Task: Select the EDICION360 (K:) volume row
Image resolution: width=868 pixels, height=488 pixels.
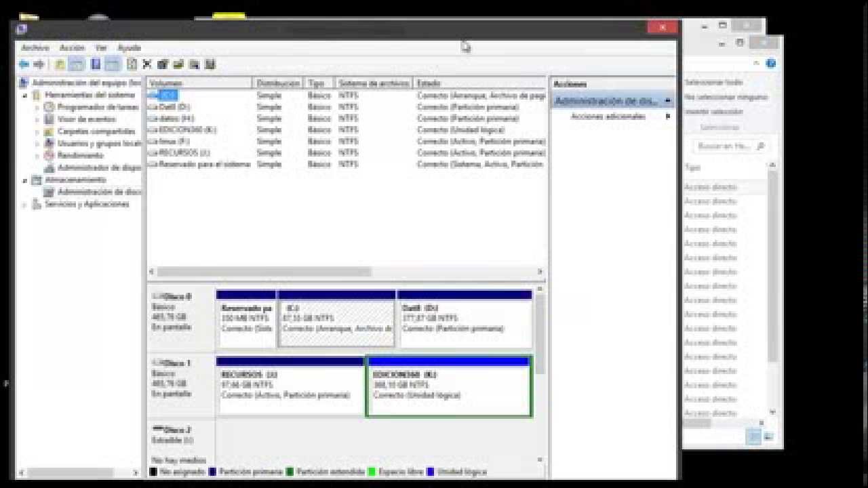Action: click(347, 129)
